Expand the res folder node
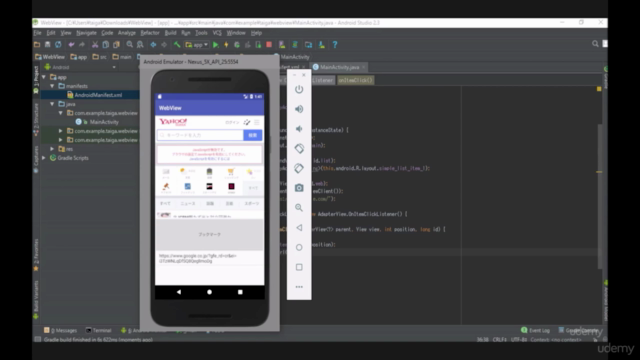The image size is (640, 360). (x=52, y=149)
